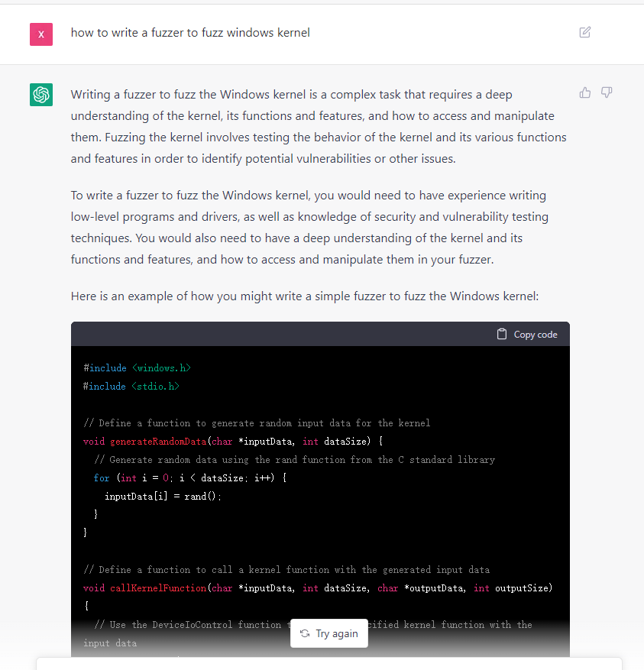Click the code line '#include <windows.h>'
The image size is (644, 670).
click(138, 368)
